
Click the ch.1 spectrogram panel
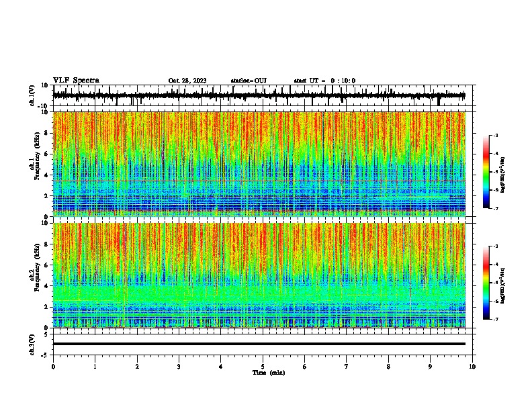point(259,164)
